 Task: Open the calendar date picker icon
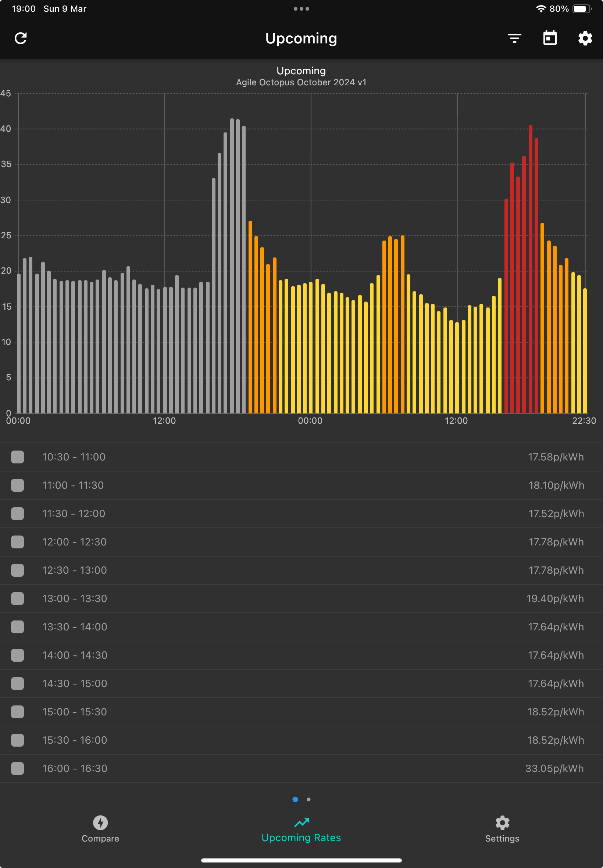click(550, 38)
